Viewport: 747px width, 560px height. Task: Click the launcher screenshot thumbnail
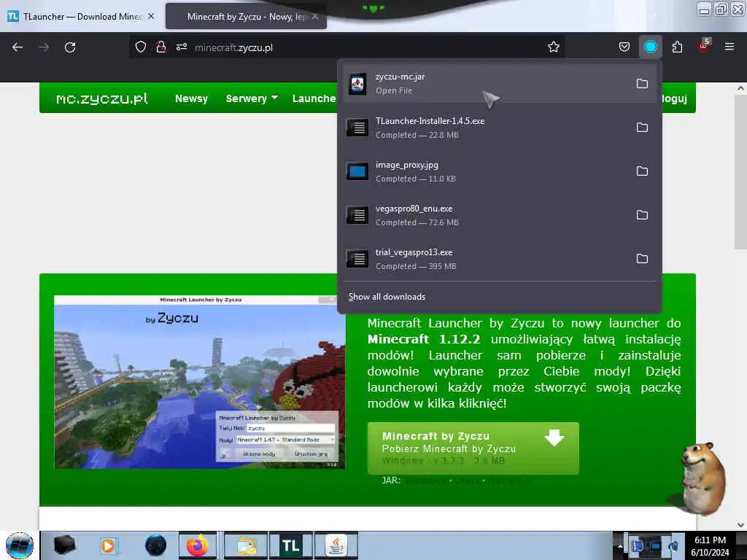[200, 382]
